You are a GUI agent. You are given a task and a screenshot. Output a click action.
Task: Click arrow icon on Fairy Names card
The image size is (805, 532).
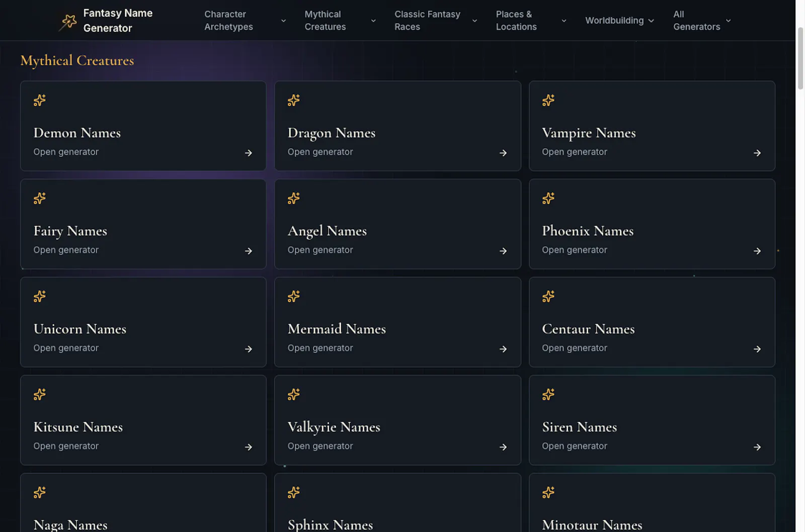(x=249, y=251)
